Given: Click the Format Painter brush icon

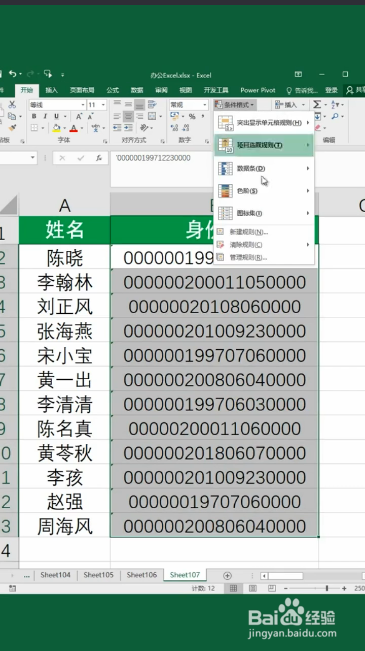Looking at the screenshot, I should pos(12,128).
